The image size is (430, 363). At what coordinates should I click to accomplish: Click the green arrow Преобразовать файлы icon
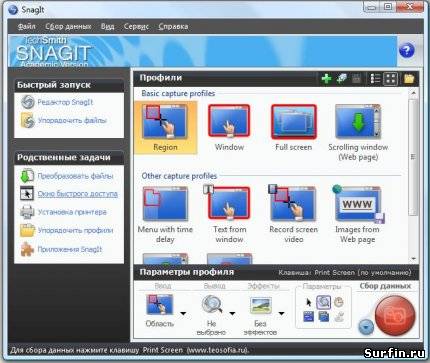(x=27, y=176)
